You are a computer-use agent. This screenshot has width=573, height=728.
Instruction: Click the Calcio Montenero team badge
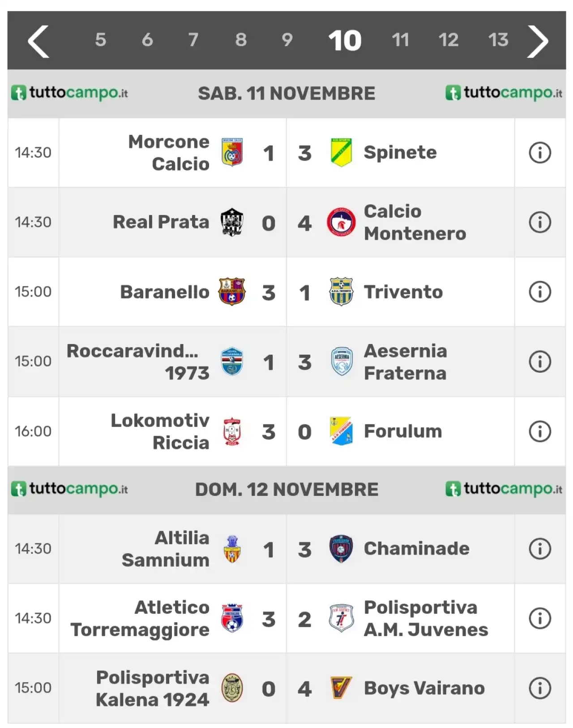(x=341, y=222)
